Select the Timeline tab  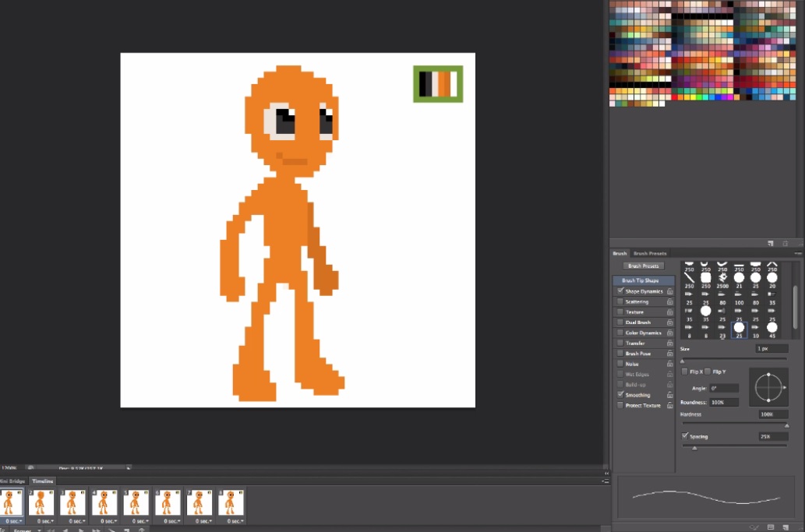[x=43, y=481]
